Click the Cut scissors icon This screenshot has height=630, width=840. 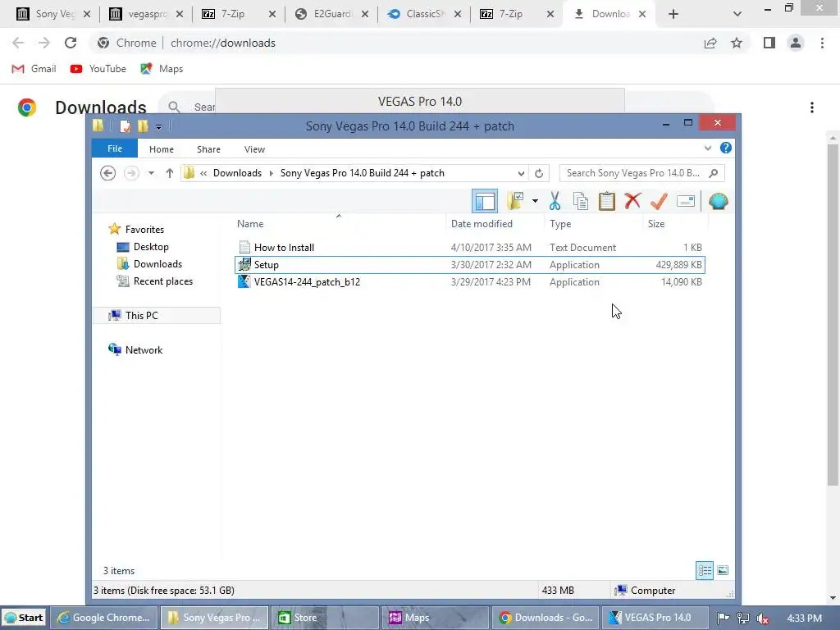(x=555, y=202)
